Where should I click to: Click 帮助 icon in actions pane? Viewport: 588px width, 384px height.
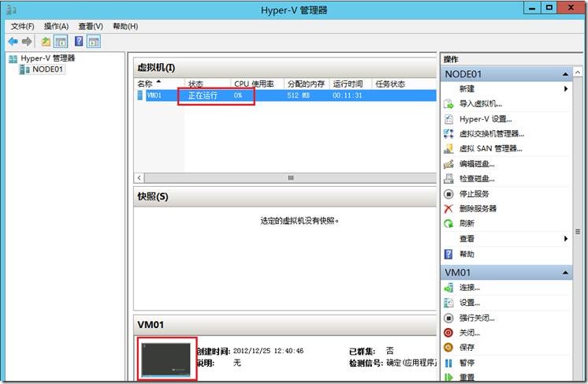point(448,254)
